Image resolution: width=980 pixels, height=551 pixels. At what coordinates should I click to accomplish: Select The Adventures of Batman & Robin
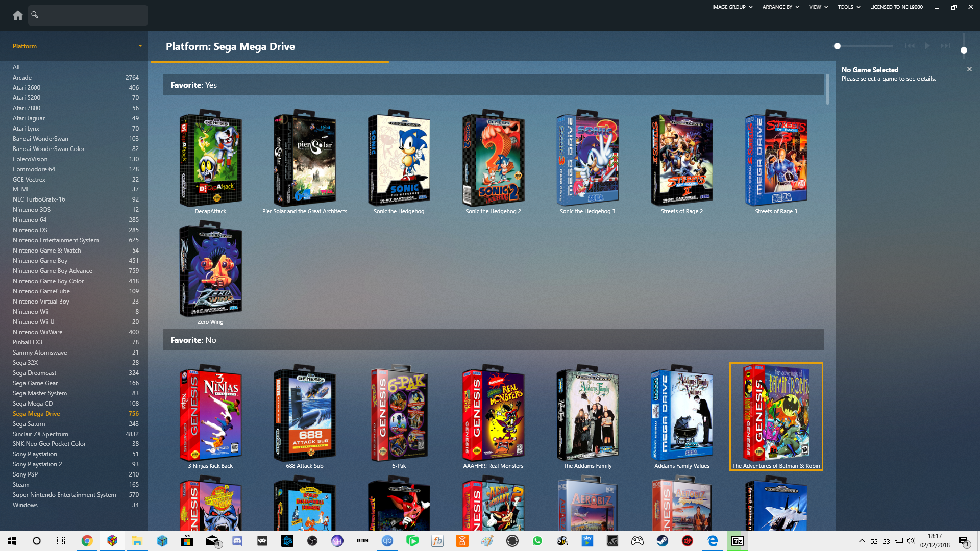[776, 416]
